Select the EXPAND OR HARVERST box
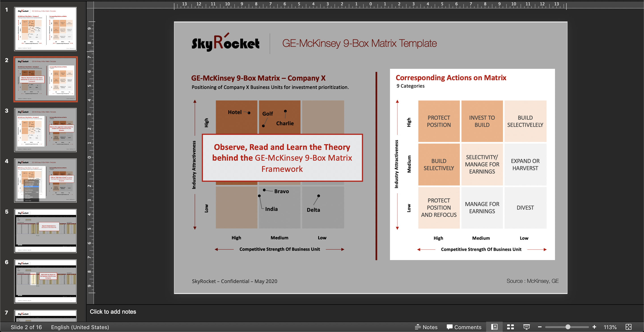644x332 pixels. tap(525, 165)
